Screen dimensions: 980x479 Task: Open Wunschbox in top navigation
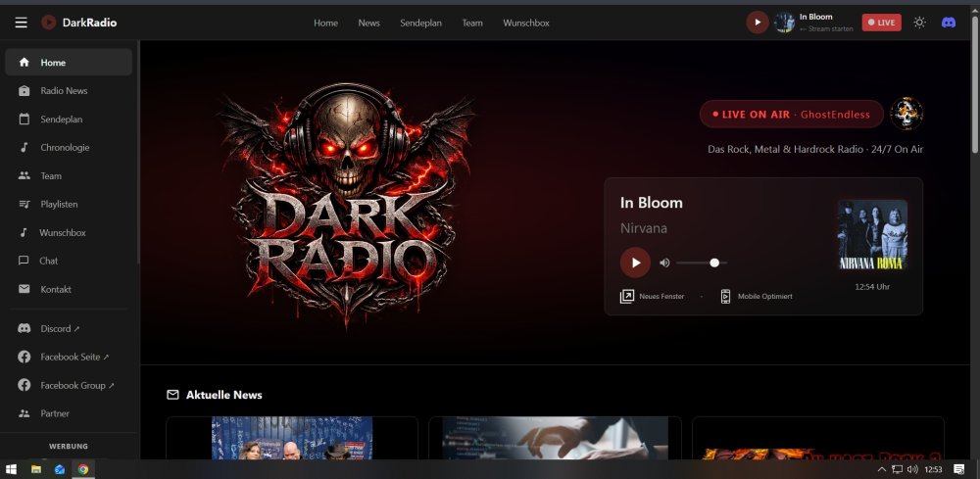pyautogui.click(x=526, y=23)
